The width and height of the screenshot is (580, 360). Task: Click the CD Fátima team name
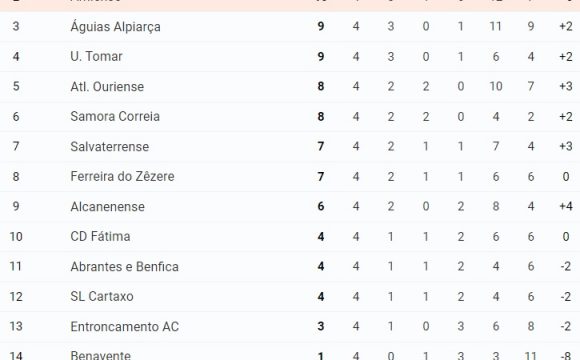[x=100, y=236]
